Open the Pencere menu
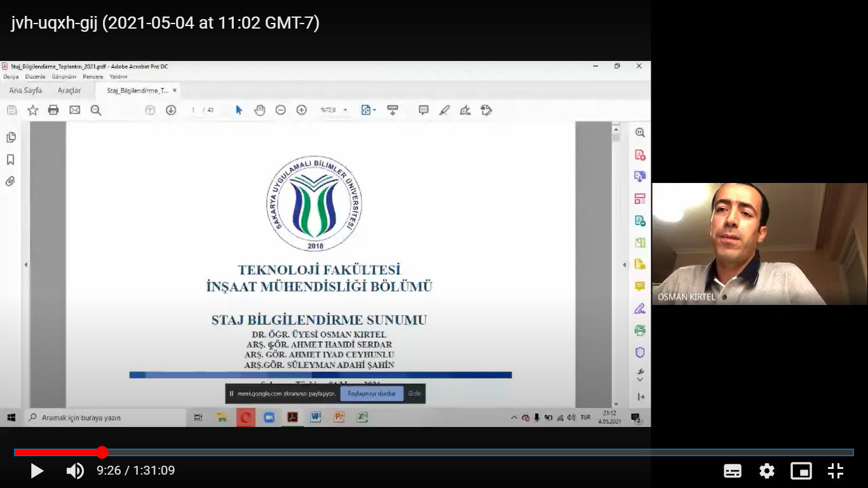The height and width of the screenshot is (488, 868). pyautogui.click(x=93, y=76)
